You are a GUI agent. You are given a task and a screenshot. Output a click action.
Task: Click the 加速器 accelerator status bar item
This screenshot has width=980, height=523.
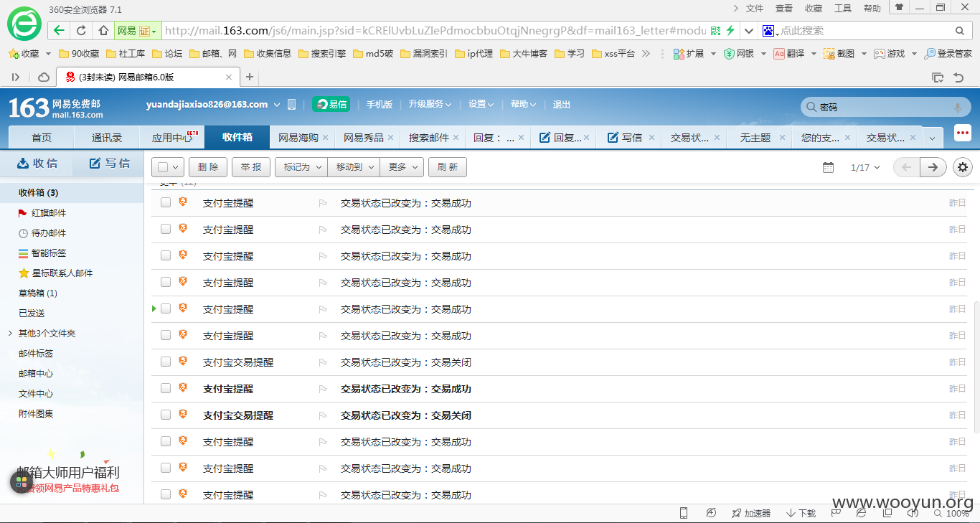click(751, 513)
